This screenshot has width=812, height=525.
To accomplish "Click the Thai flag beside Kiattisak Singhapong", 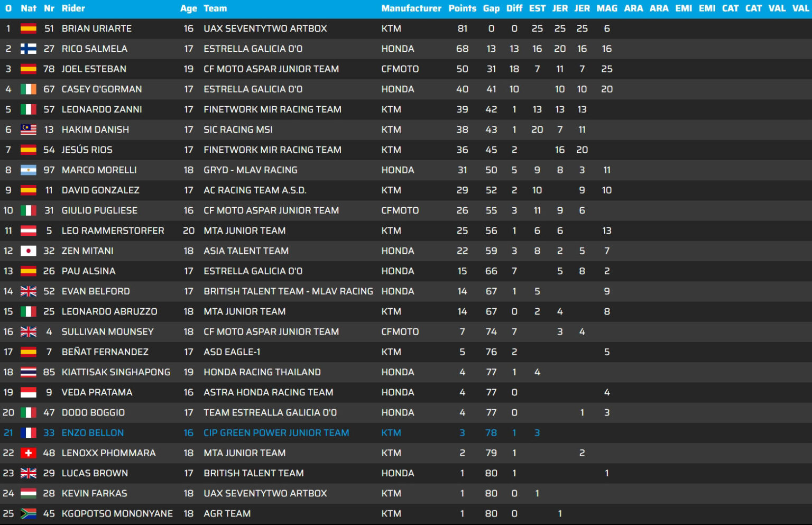I will click(x=28, y=372).
